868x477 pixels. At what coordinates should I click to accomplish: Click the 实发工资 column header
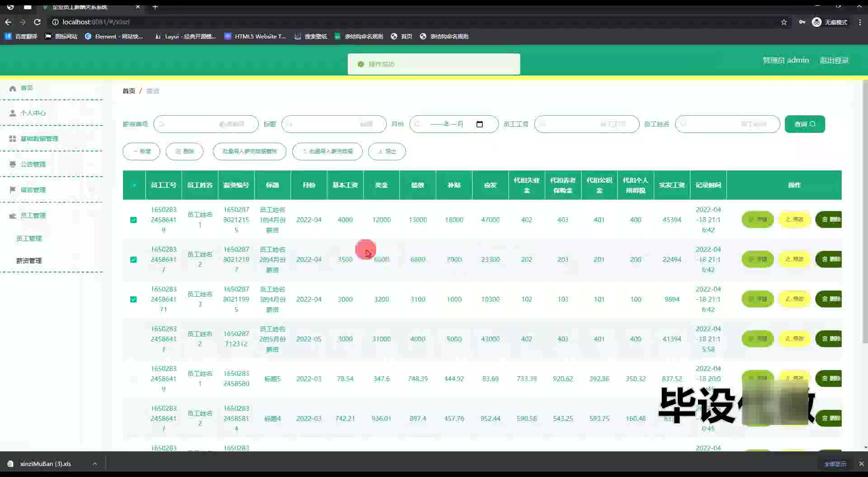coord(672,185)
